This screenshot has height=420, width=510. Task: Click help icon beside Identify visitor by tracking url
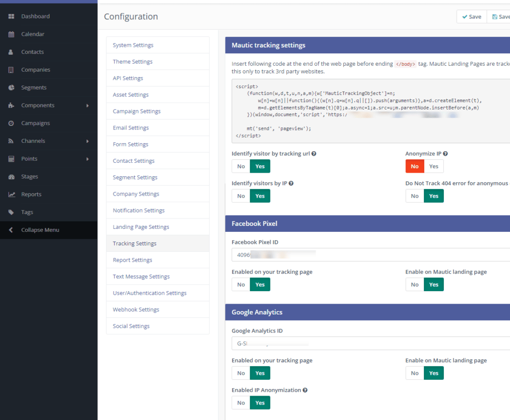point(314,153)
